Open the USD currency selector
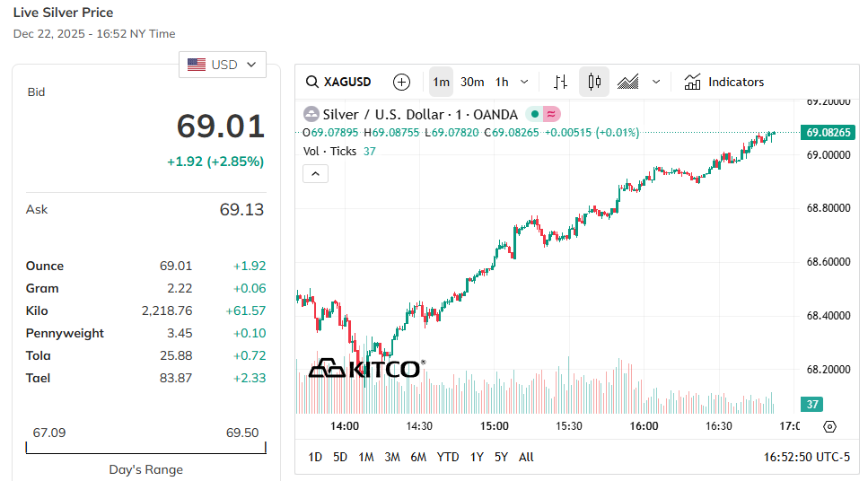 pyautogui.click(x=223, y=65)
